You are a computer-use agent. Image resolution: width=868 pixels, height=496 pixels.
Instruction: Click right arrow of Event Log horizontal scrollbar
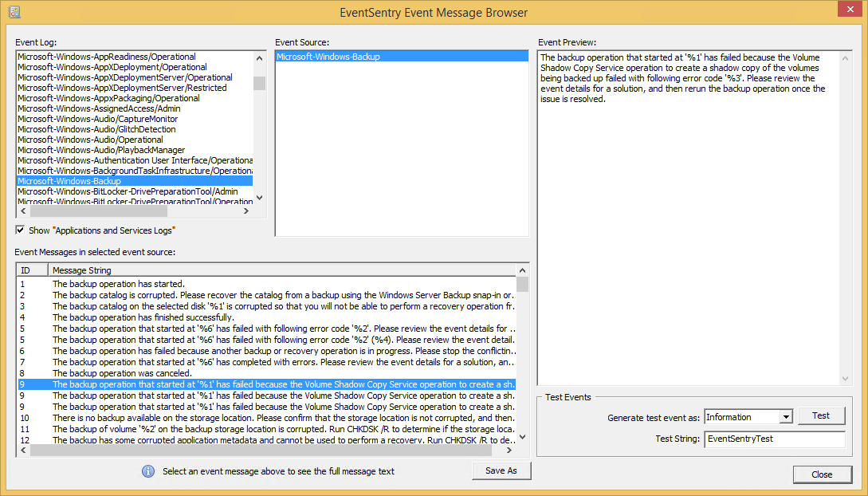tap(246, 211)
